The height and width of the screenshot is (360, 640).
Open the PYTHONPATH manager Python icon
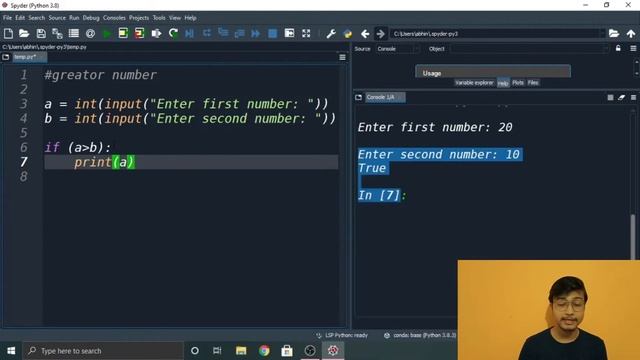348,33
